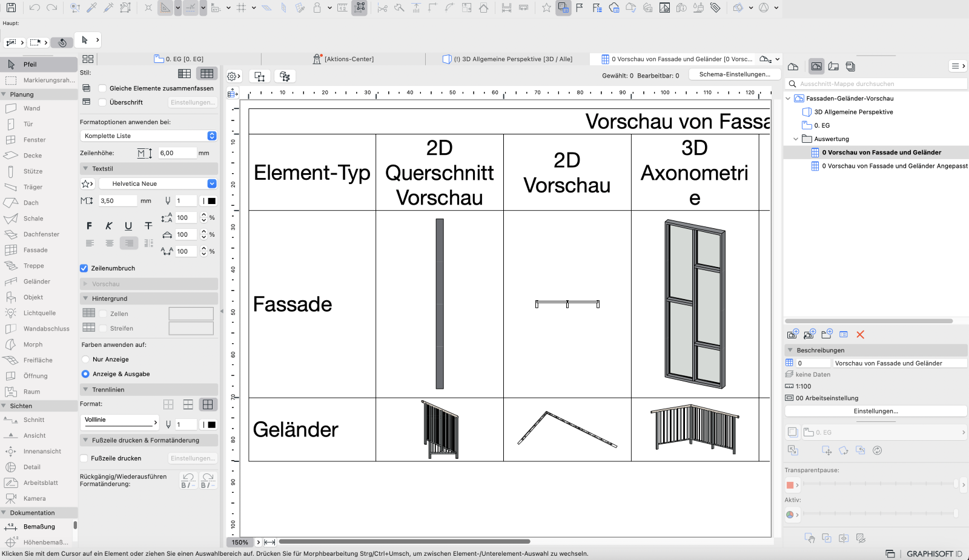Toggle right text alignment button
The image size is (969, 560).
tap(129, 243)
